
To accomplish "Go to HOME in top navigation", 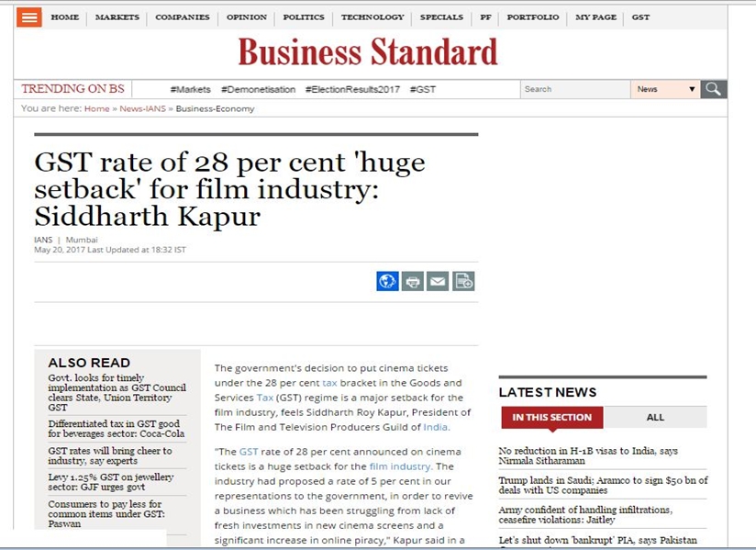I will pos(65,17).
